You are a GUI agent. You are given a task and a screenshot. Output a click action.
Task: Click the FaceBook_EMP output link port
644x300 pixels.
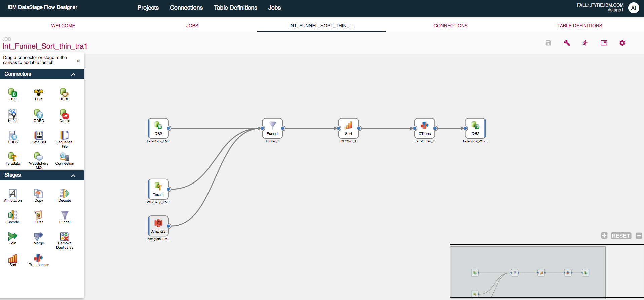(169, 128)
